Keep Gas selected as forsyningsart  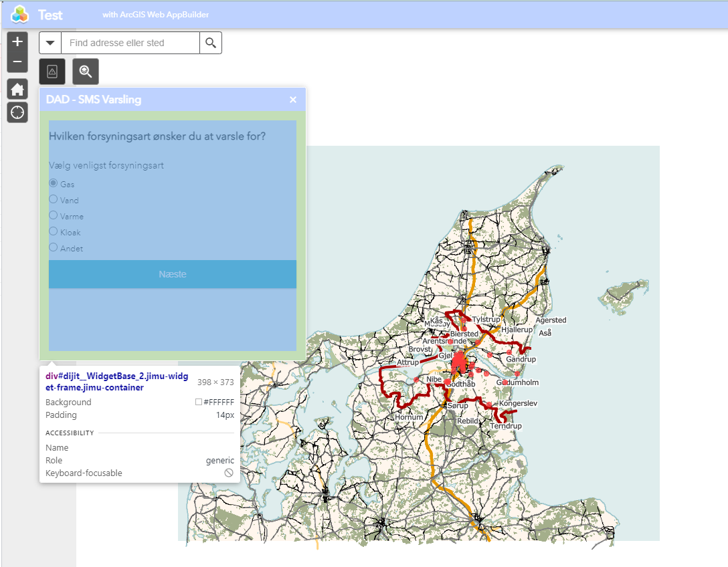(52, 184)
